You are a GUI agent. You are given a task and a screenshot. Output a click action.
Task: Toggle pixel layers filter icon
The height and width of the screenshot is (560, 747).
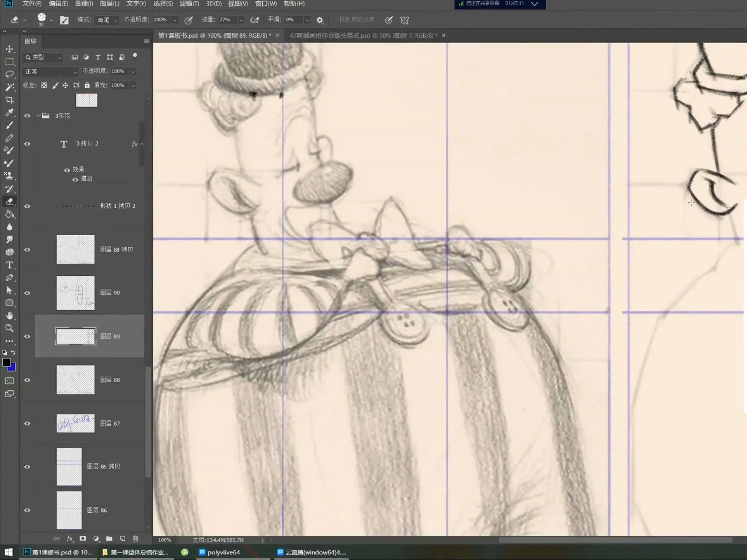coord(74,57)
